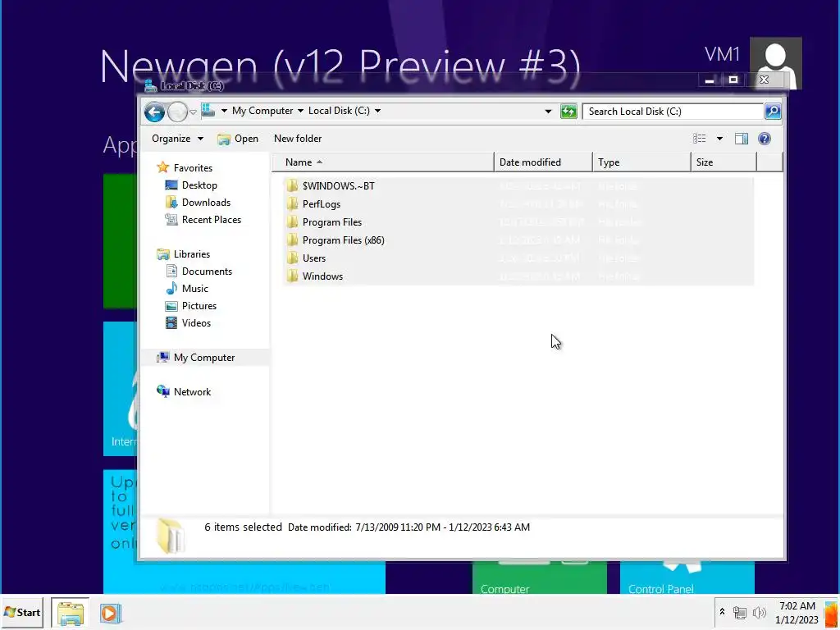The image size is (840, 630).
Task: Open the Pictures library
Action: click(x=199, y=306)
